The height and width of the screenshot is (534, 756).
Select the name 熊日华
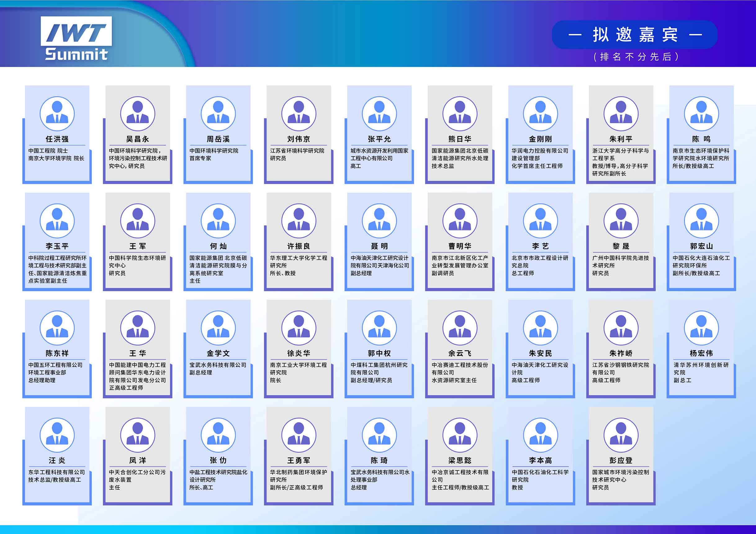[x=460, y=139]
